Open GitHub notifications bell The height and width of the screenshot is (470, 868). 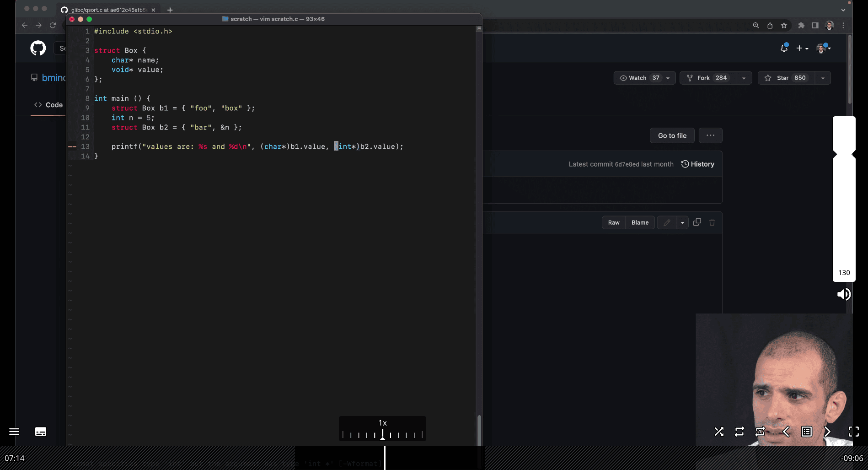(784, 48)
